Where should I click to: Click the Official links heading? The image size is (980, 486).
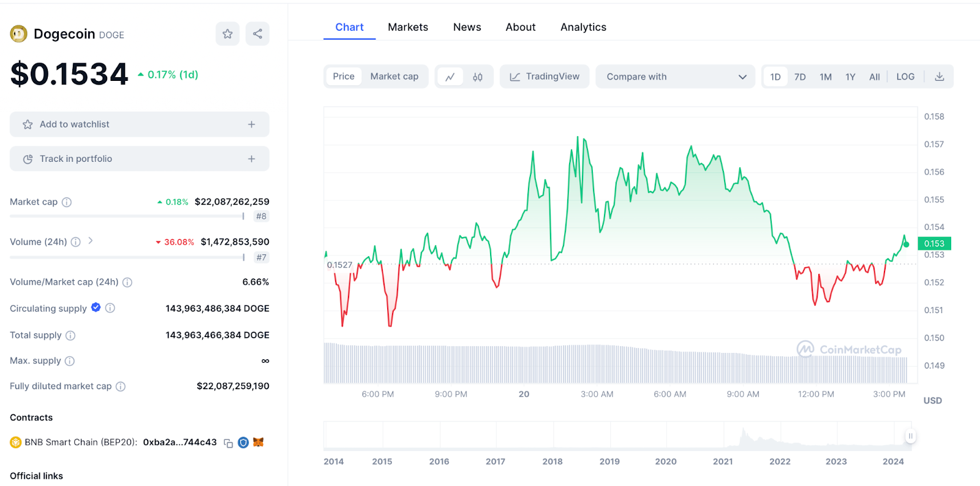(x=37, y=476)
